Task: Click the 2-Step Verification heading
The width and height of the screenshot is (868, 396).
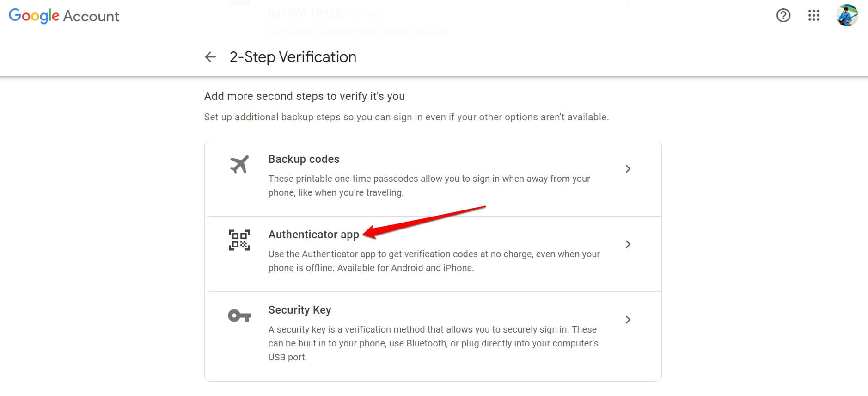Action: pos(293,56)
